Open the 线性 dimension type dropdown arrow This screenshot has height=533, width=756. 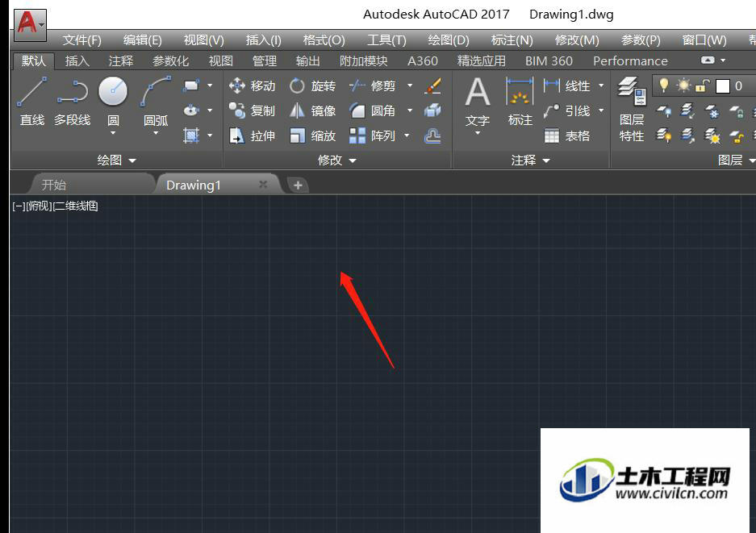(x=601, y=85)
